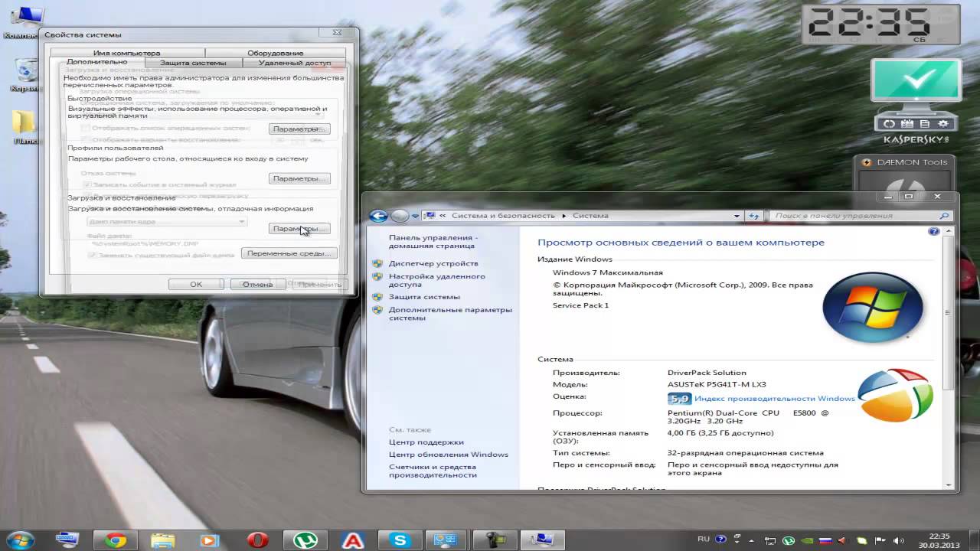The image size is (980, 551).
Task: Click the Control Panel search field
Action: 860,216
